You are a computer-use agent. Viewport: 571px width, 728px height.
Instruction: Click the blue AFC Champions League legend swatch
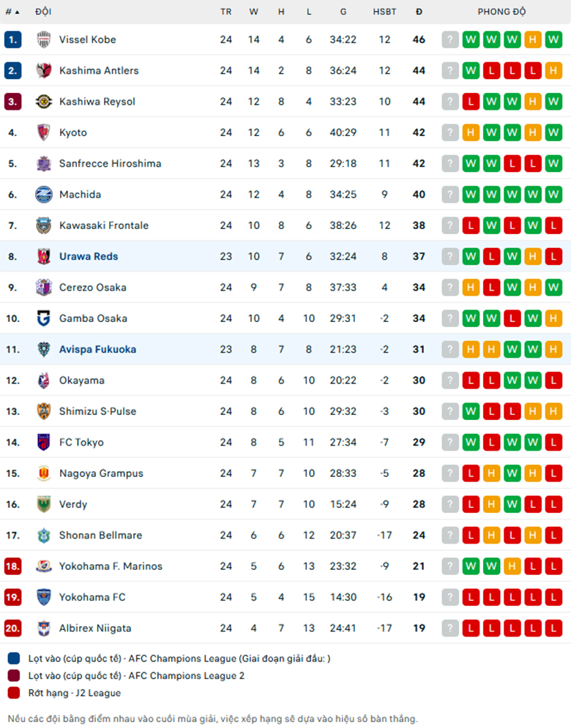(x=14, y=658)
